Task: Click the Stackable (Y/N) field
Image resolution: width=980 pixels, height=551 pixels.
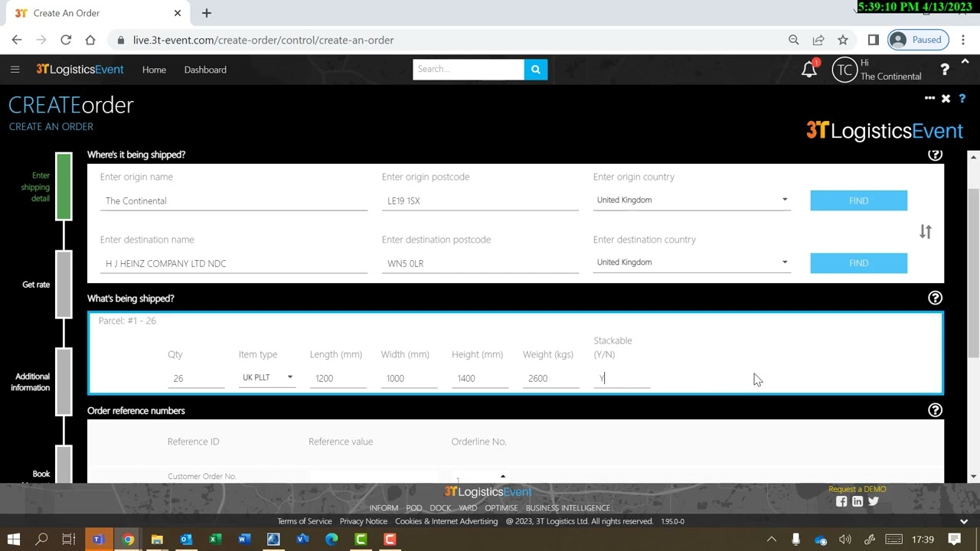Action: pyautogui.click(x=622, y=378)
